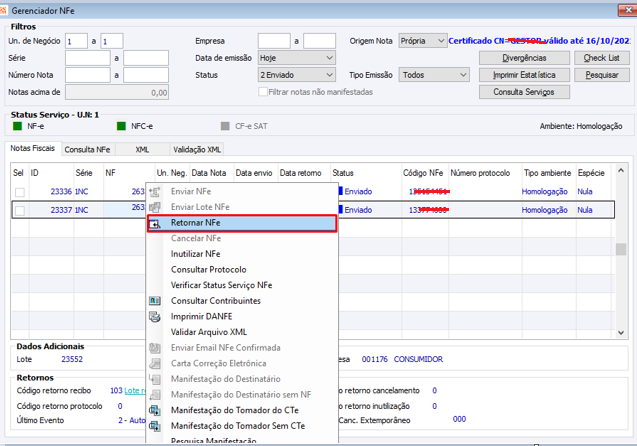Open the Origem Nota dropdown
Viewport: 637px width, 446px height.
tap(441, 41)
